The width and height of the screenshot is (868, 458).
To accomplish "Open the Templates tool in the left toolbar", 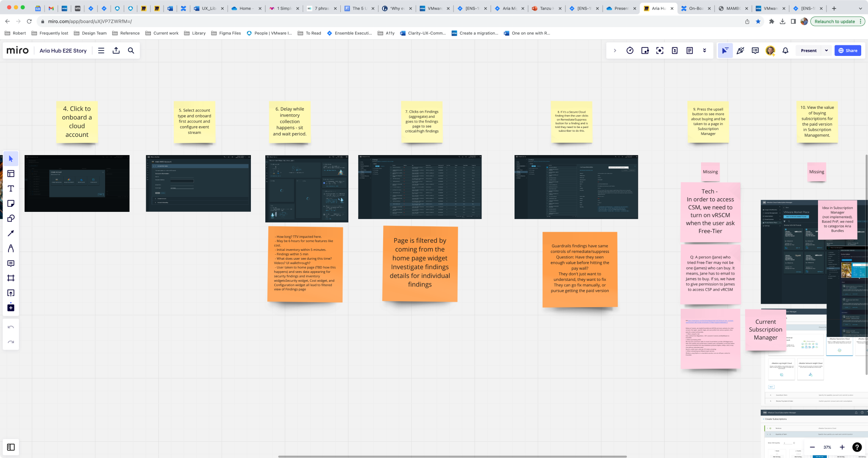I will (x=11, y=174).
